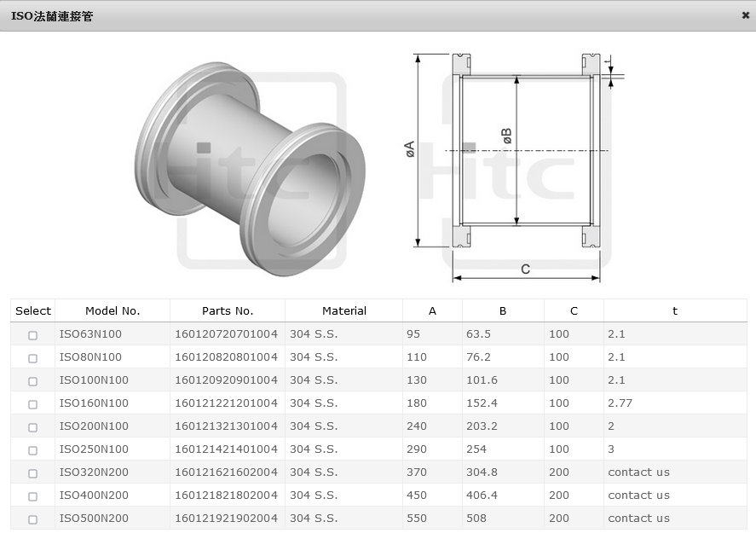Tick the checkbox for ISO80N100
756x539 pixels.
tap(33, 358)
